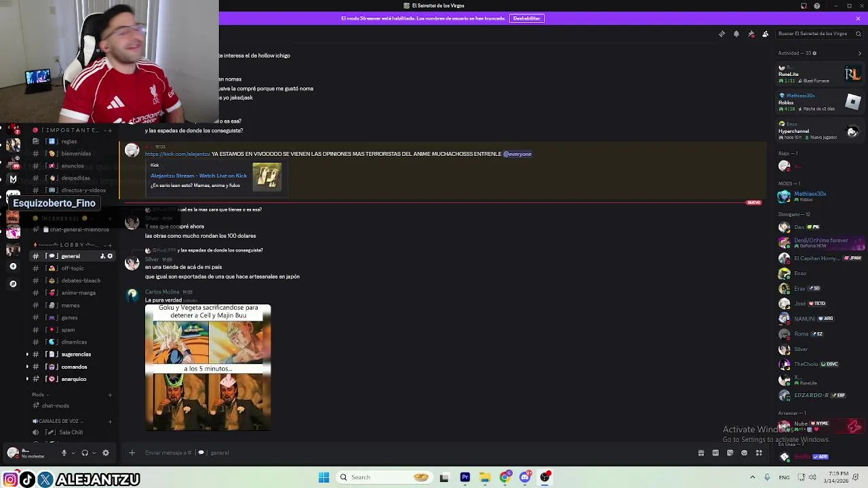
Task: Open the kick.com/alejantzu link
Action: pyautogui.click(x=177, y=154)
